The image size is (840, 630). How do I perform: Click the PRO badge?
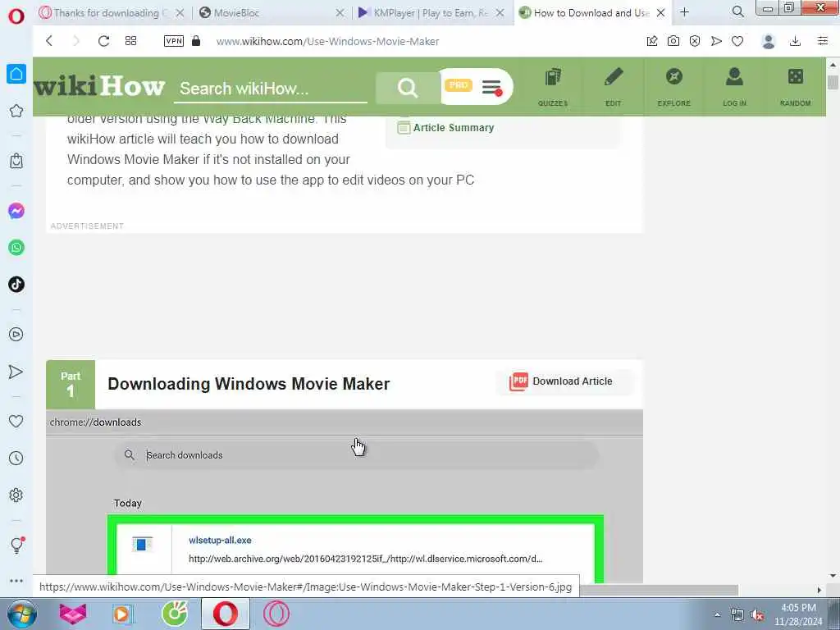click(458, 85)
